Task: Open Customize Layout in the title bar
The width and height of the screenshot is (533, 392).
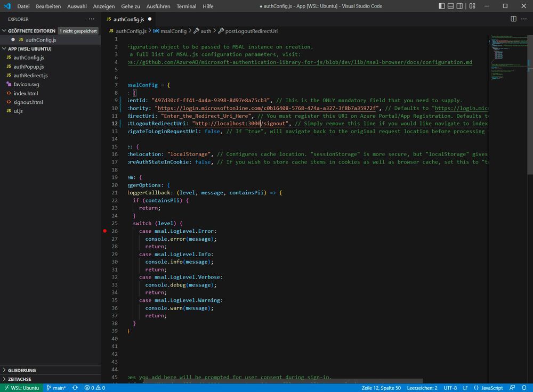Action: coord(472,5)
